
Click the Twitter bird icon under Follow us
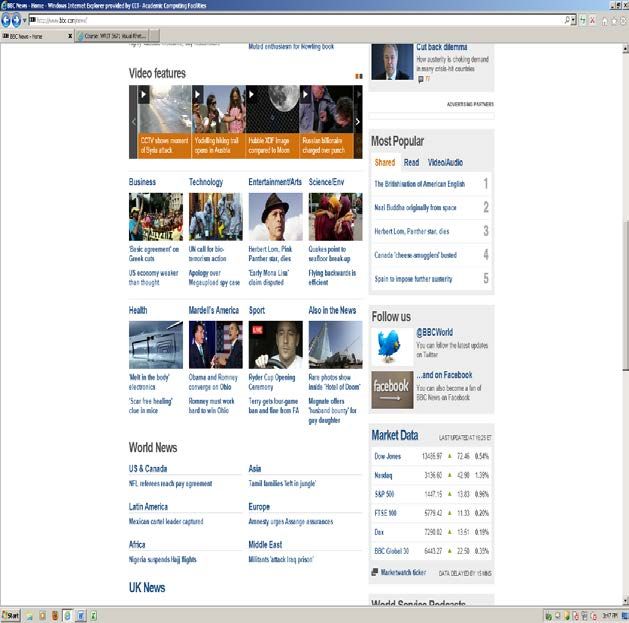(x=392, y=346)
